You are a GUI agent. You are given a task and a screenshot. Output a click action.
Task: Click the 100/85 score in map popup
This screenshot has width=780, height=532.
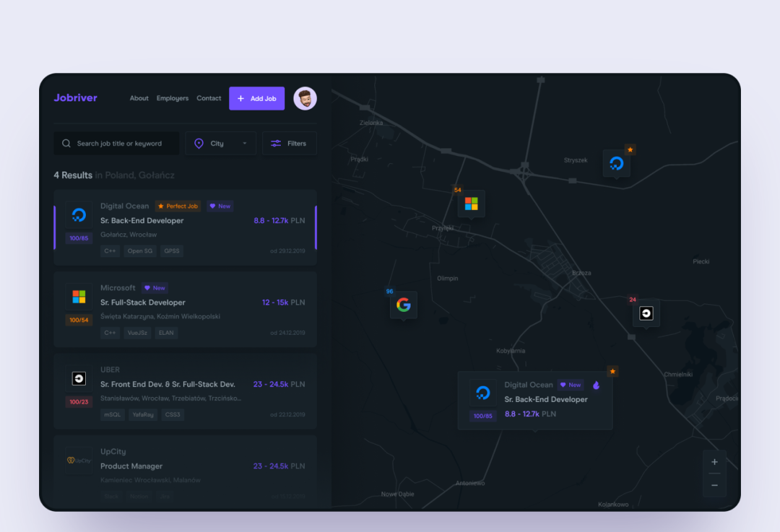482,417
